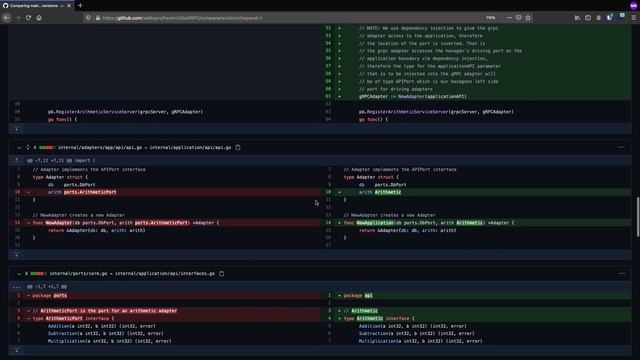Open the page actions three-dot menu

[509, 18]
